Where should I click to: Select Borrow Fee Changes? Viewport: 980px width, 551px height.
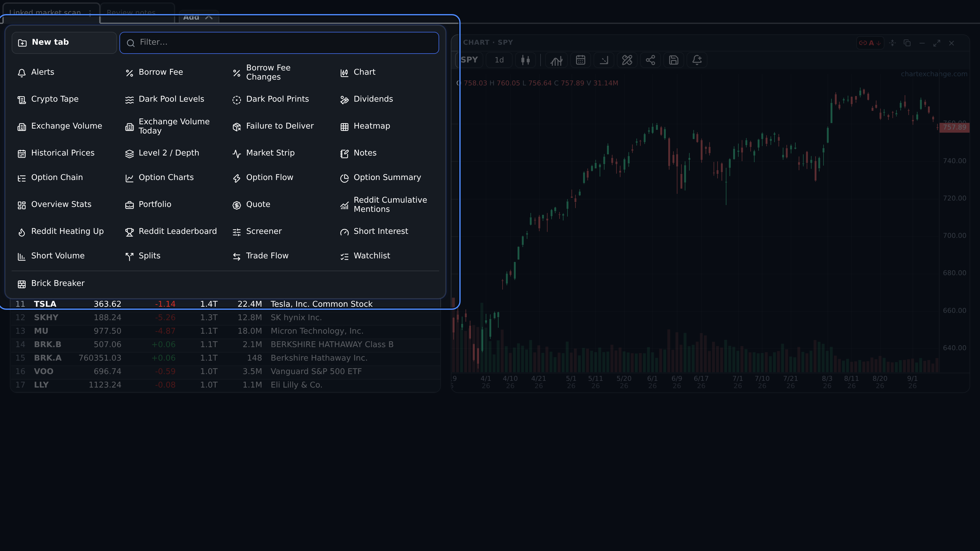click(262, 72)
